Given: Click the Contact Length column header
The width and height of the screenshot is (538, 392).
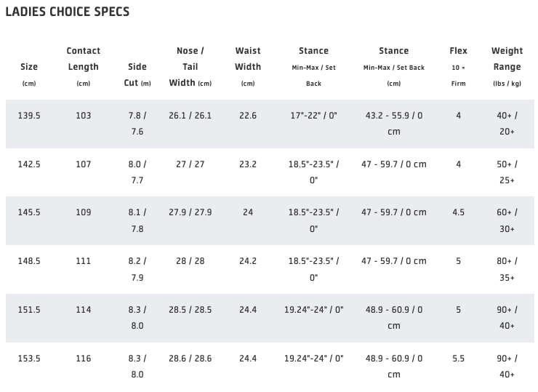Looking at the screenshot, I should click(x=84, y=67).
